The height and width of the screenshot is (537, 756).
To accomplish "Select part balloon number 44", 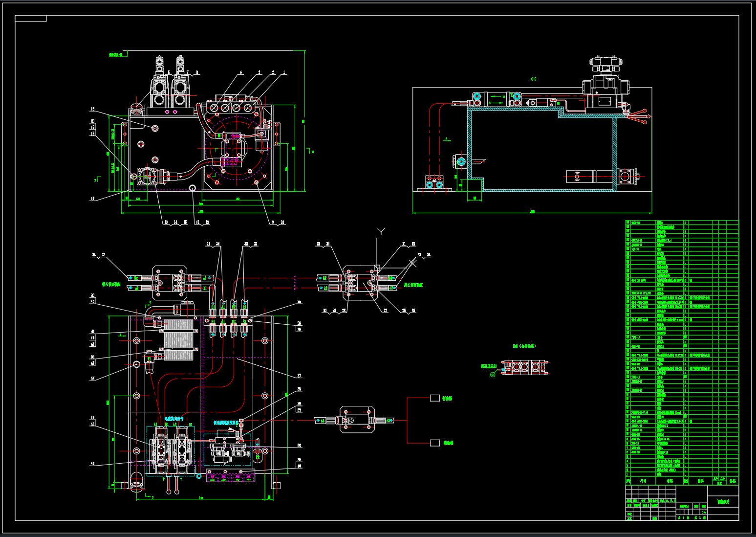I will pos(93,378).
